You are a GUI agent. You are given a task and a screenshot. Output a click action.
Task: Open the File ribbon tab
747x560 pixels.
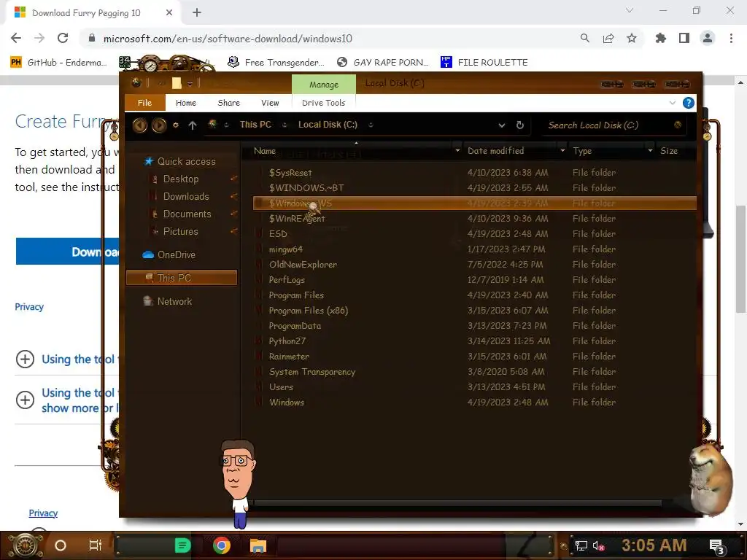coord(145,103)
